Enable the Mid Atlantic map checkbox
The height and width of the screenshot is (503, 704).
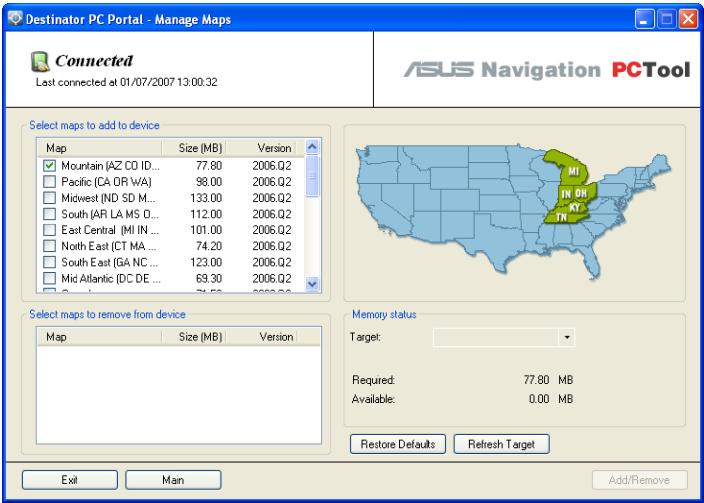pyautogui.click(x=49, y=278)
